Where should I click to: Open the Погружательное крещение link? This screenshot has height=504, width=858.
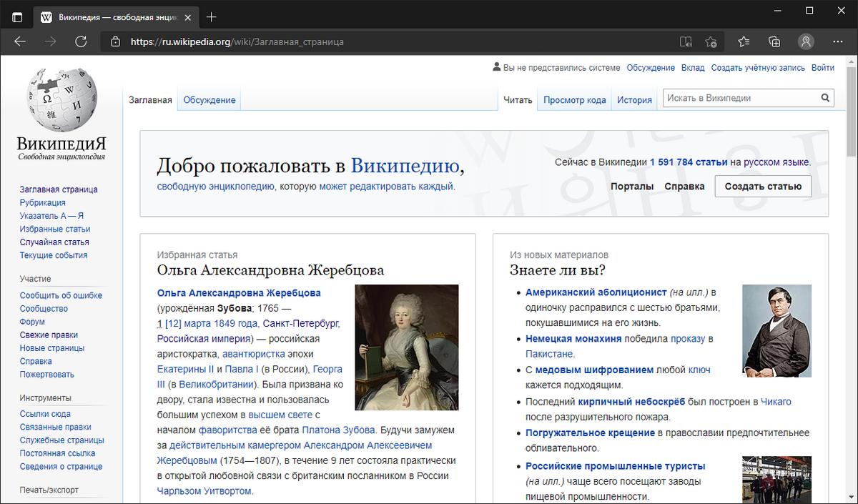coord(590,433)
